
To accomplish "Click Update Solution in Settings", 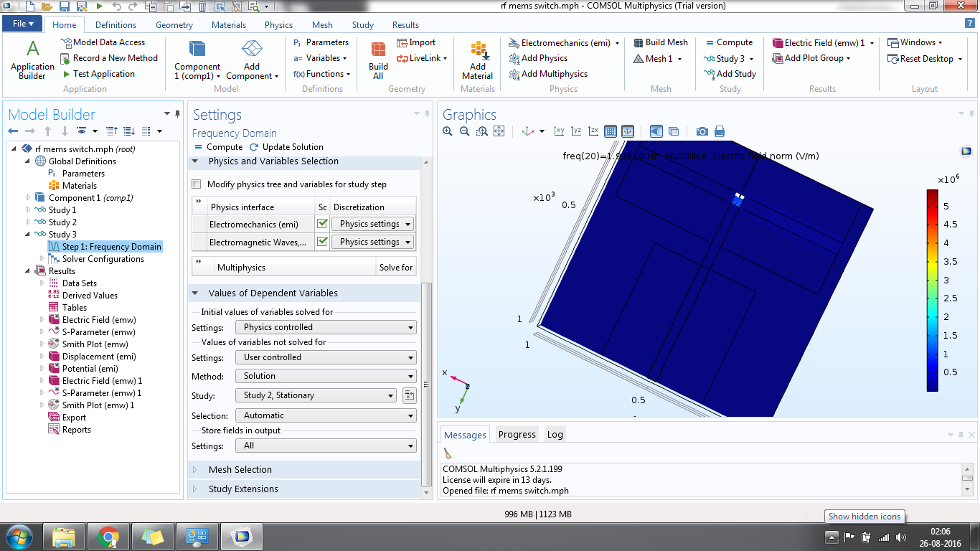I will click(286, 147).
